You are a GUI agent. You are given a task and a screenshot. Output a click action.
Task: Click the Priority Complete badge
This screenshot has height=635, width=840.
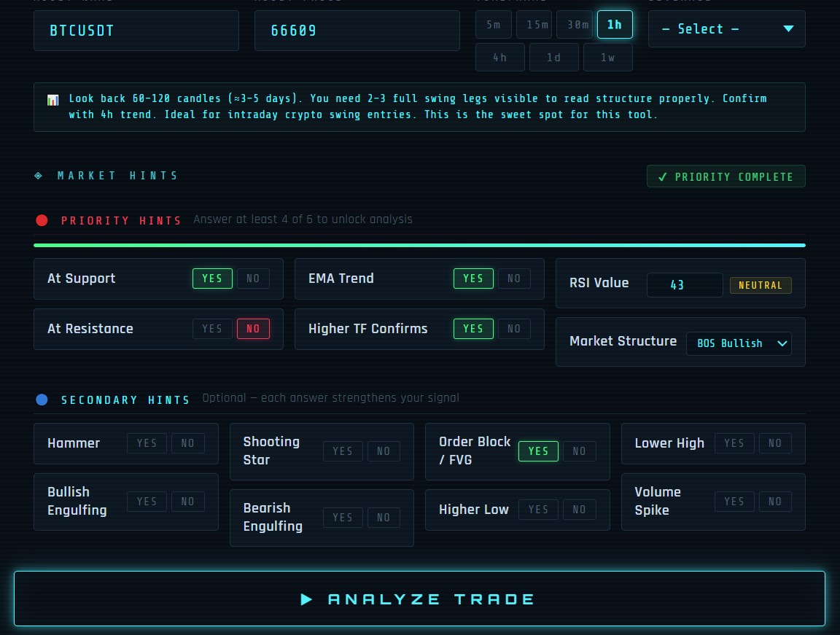pos(726,176)
